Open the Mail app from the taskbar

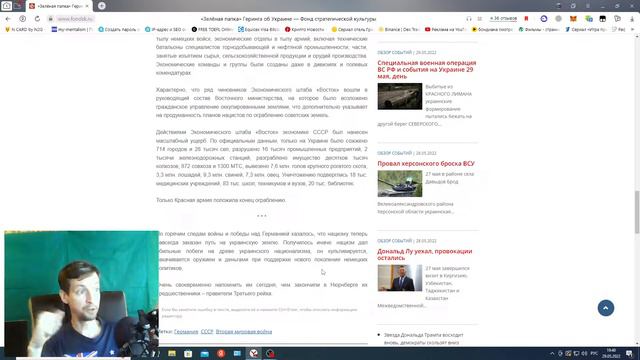pyautogui.click(x=204, y=353)
